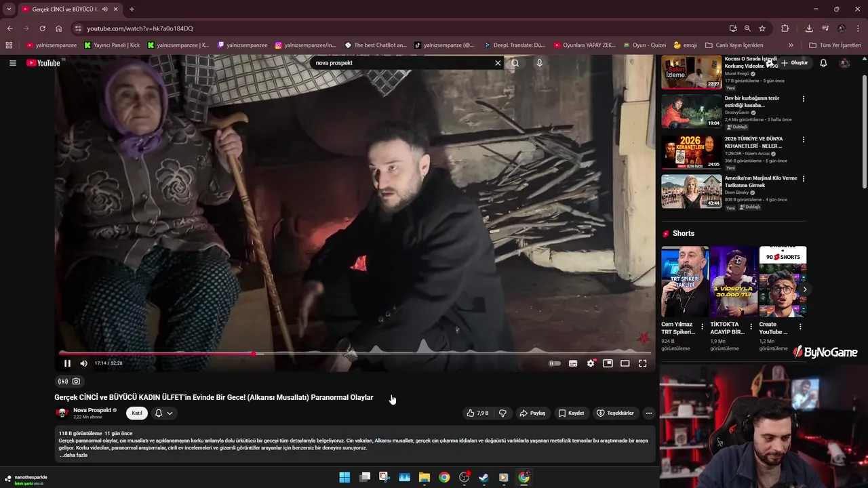Click the address bar URL

pyautogui.click(x=140, y=28)
